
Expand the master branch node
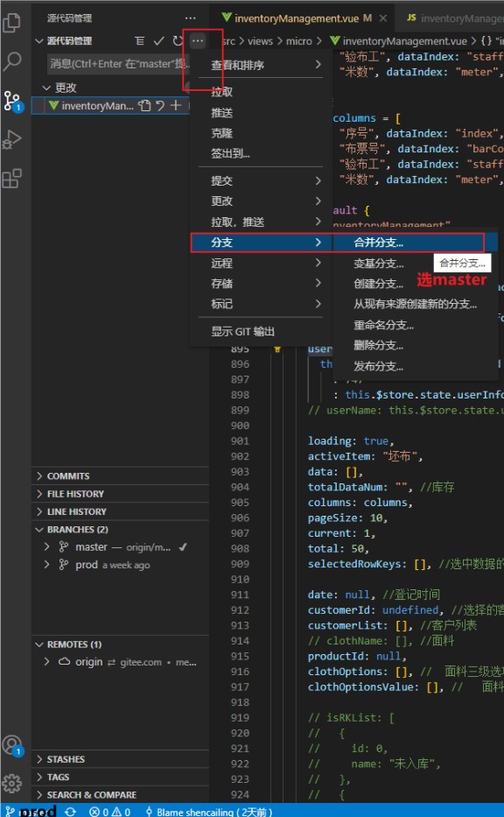pos(47,547)
